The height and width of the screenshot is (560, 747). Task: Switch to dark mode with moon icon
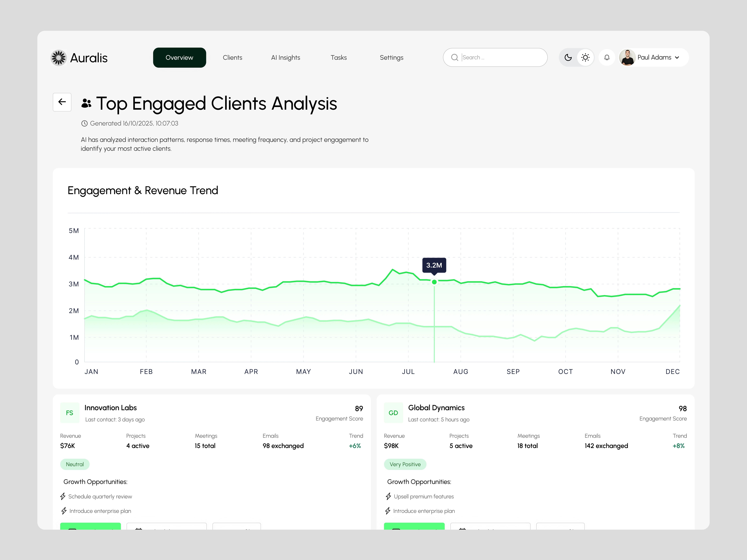click(568, 57)
